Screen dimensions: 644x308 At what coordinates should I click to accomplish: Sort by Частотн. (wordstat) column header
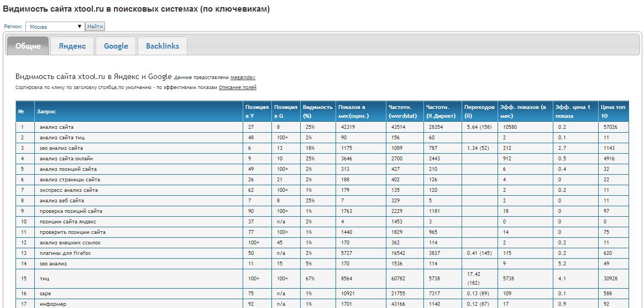(403, 111)
